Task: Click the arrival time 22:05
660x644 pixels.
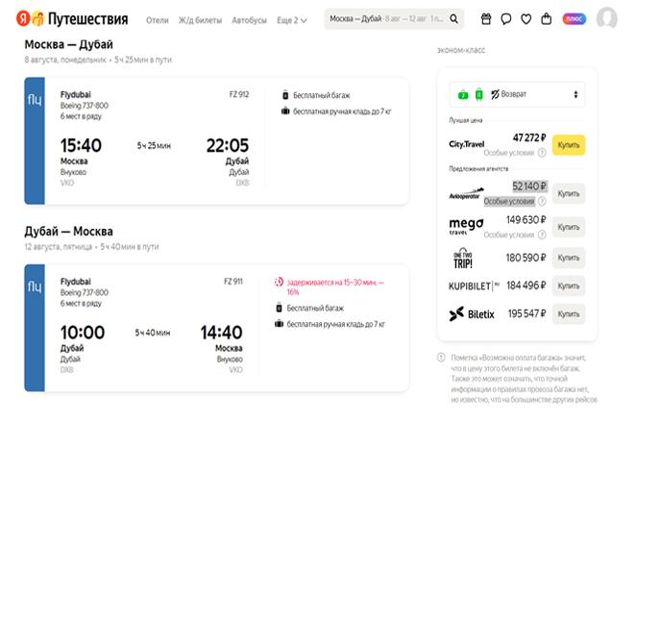Action: click(x=228, y=146)
